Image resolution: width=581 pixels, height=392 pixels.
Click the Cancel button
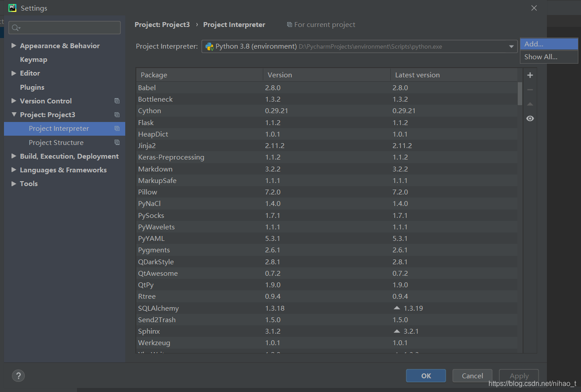[472, 376]
